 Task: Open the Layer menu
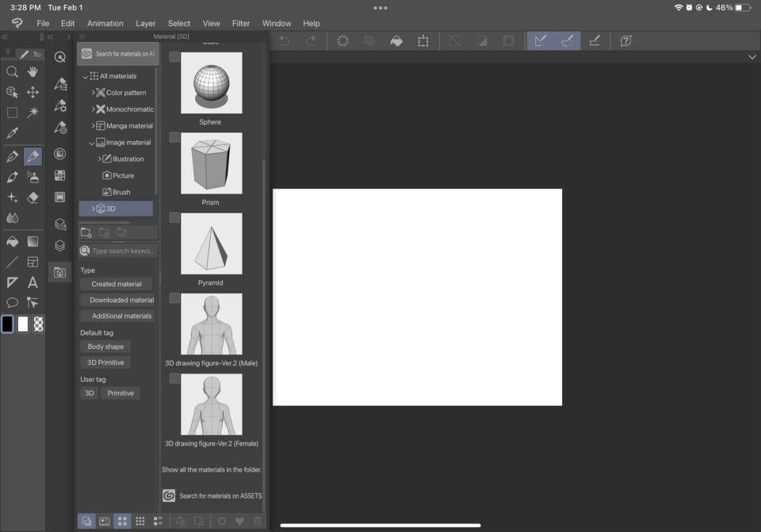146,23
